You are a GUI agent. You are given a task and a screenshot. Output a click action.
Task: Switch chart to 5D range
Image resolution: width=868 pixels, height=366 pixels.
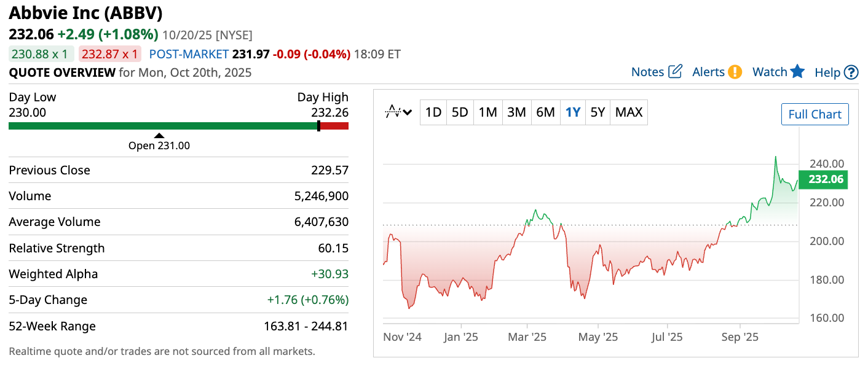pyautogui.click(x=460, y=112)
